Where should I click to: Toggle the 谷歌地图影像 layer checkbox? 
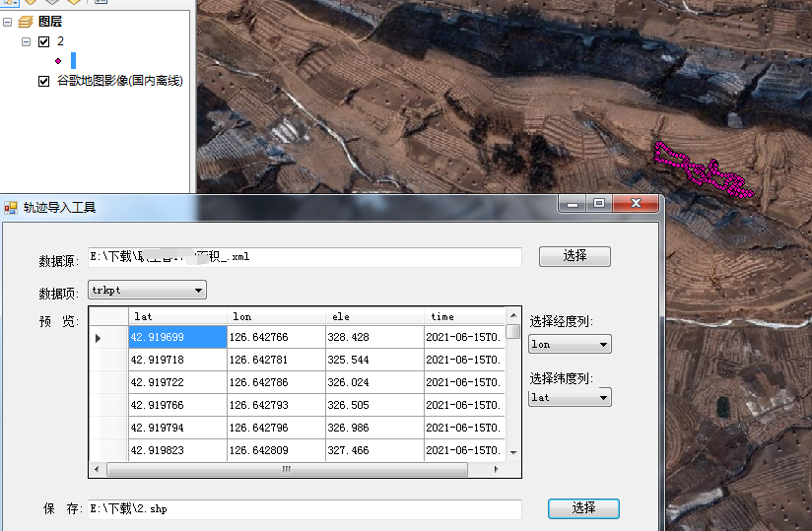coord(43,81)
